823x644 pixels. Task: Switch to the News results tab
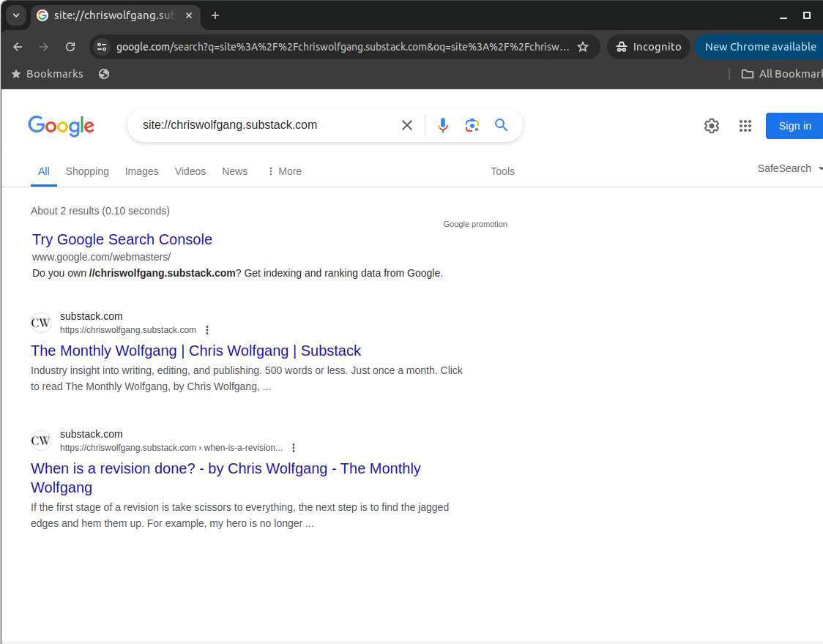point(234,171)
